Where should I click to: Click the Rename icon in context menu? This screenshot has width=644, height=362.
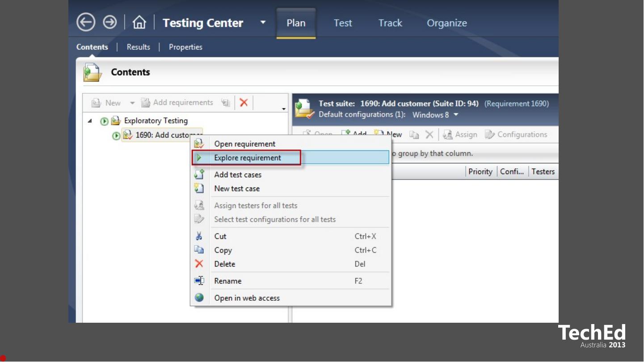(199, 281)
